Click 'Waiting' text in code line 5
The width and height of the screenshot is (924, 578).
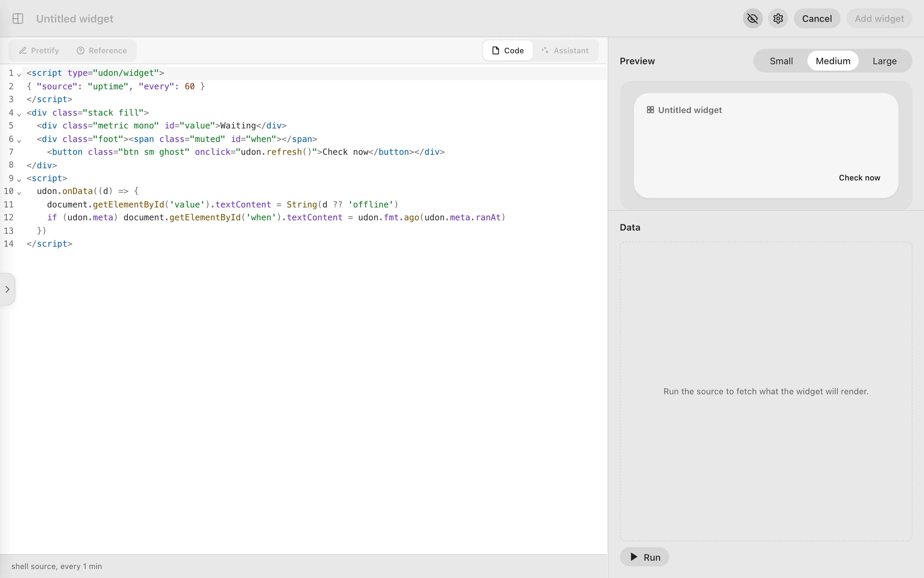[238, 125]
